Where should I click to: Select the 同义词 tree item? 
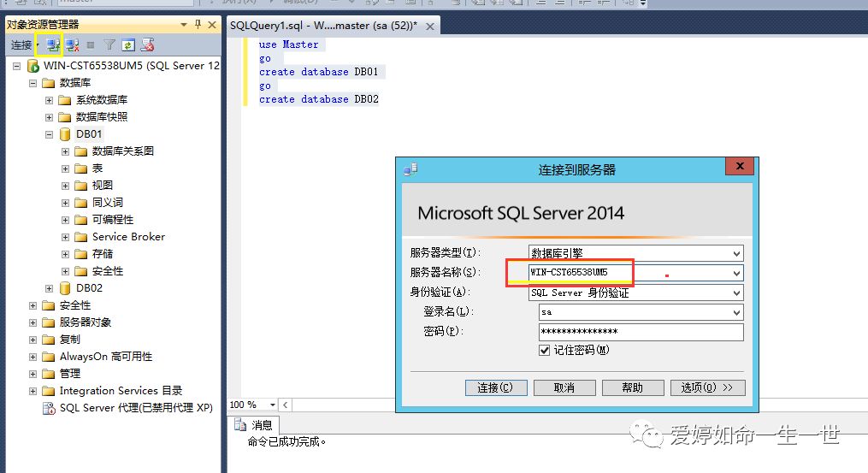(x=108, y=203)
